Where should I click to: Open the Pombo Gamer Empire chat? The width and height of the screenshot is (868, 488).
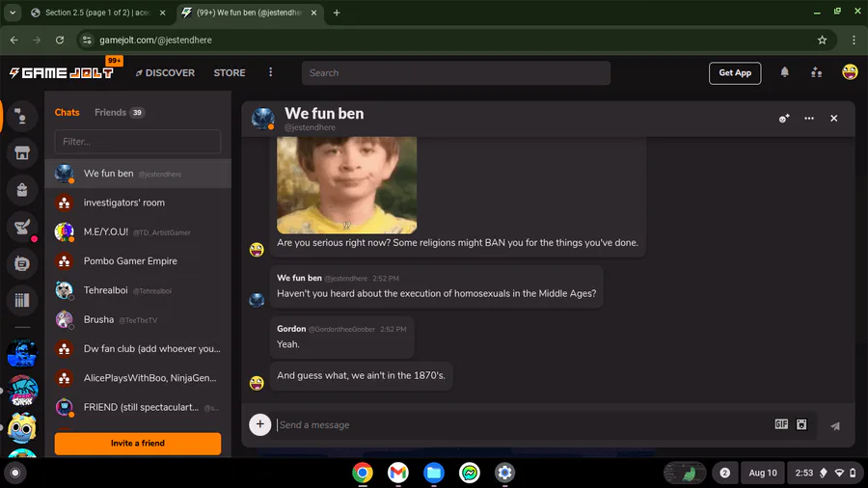(138, 261)
